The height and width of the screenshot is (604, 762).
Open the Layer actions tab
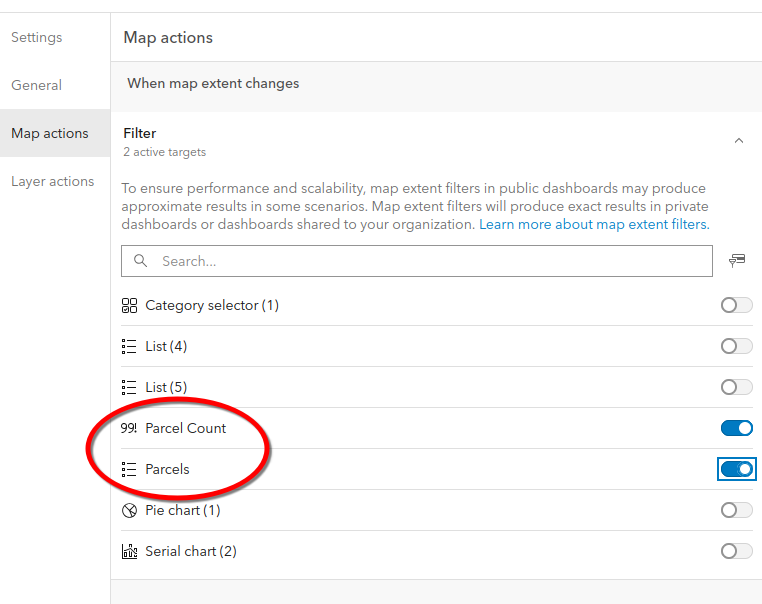pyautogui.click(x=52, y=181)
